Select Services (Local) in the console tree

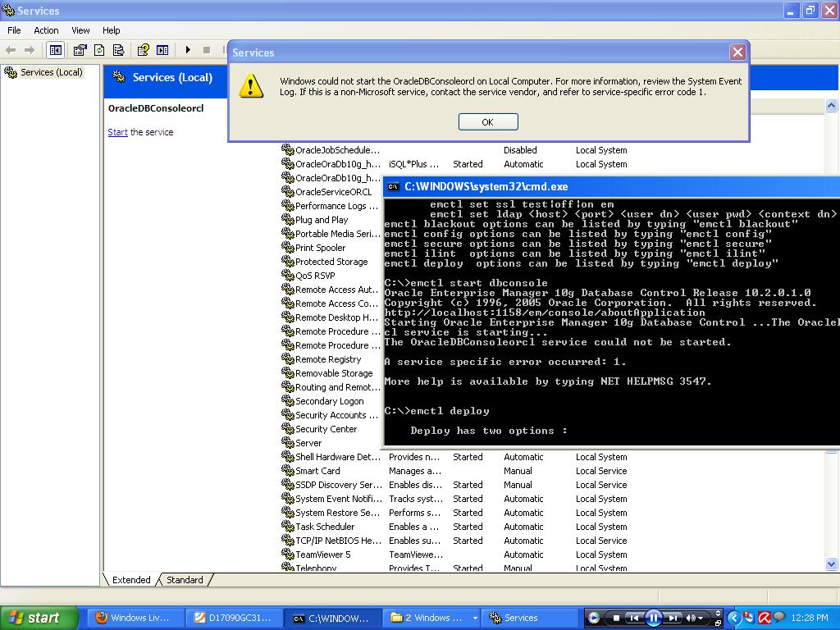[x=51, y=72]
